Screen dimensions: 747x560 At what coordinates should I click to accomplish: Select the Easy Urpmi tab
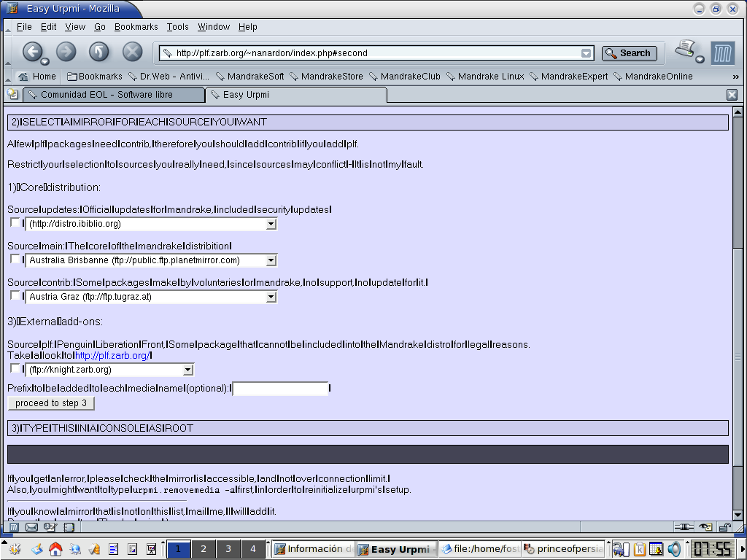pos(296,95)
